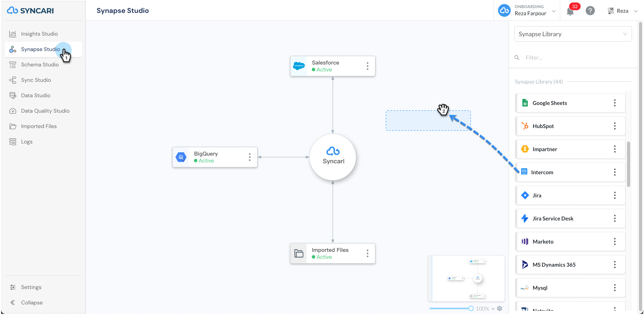
Task: Click the Marketo library icon
Action: 525,241
